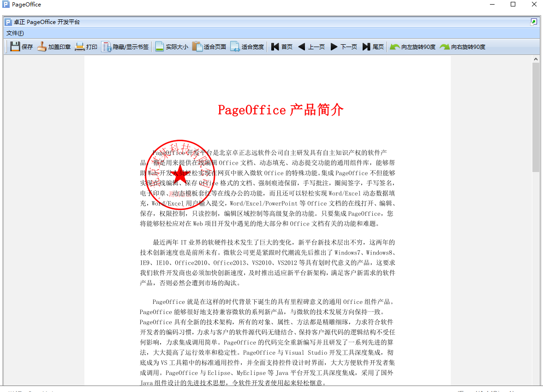543x392 pixels.
Task: Click the 向左旋转90度 label
Action: pos(418,47)
